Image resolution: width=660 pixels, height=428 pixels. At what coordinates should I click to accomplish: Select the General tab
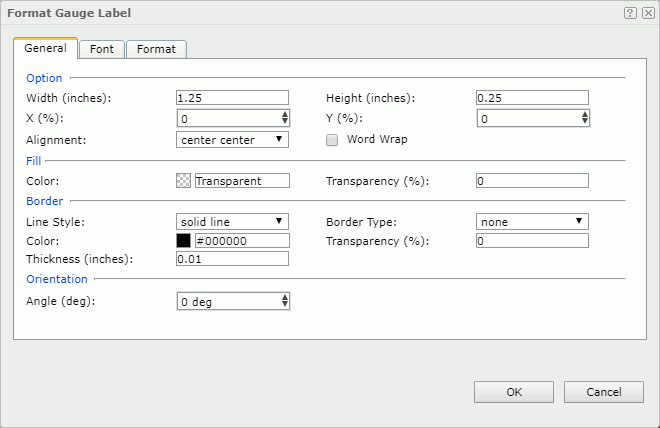(45, 48)
